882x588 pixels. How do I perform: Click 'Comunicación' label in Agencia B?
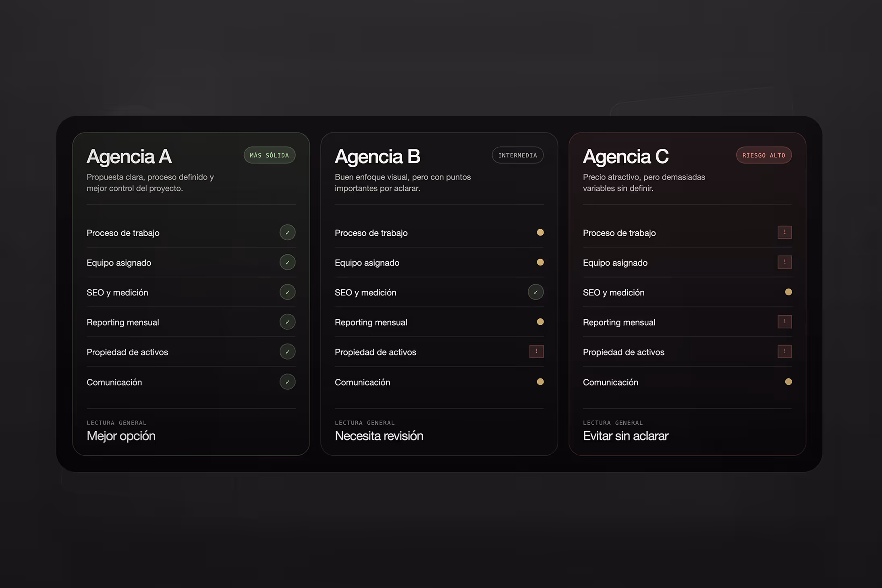point(362,382)
